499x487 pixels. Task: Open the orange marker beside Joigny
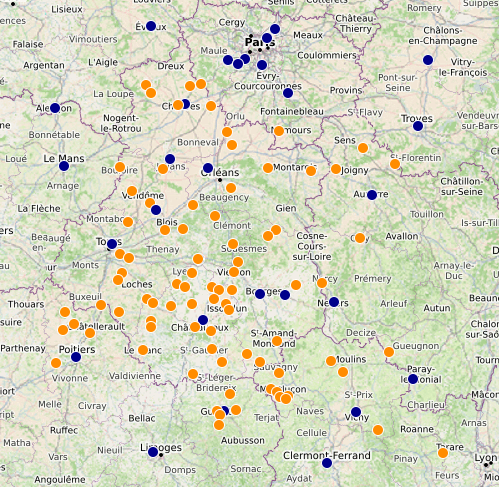(x=336, y=169)
